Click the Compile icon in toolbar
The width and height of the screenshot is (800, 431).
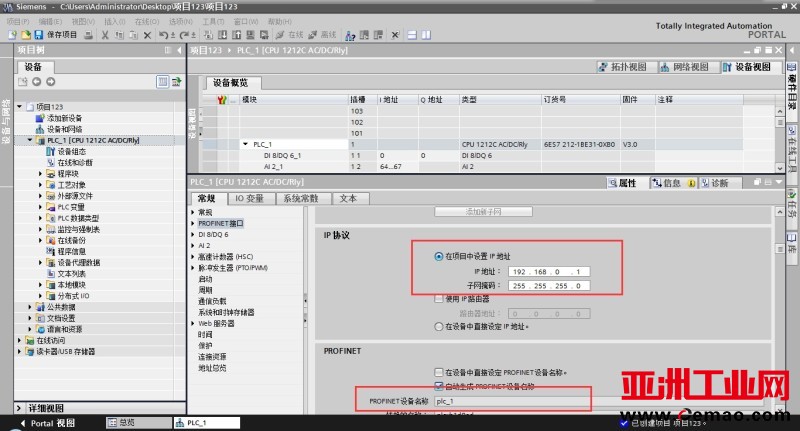(x=208, y=35)
